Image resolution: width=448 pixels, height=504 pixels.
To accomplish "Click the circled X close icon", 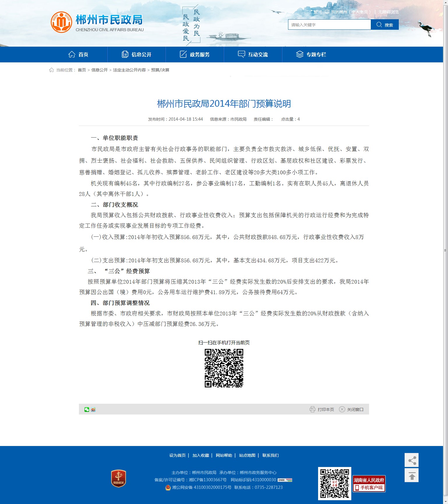I will click(x=342, y=409).
